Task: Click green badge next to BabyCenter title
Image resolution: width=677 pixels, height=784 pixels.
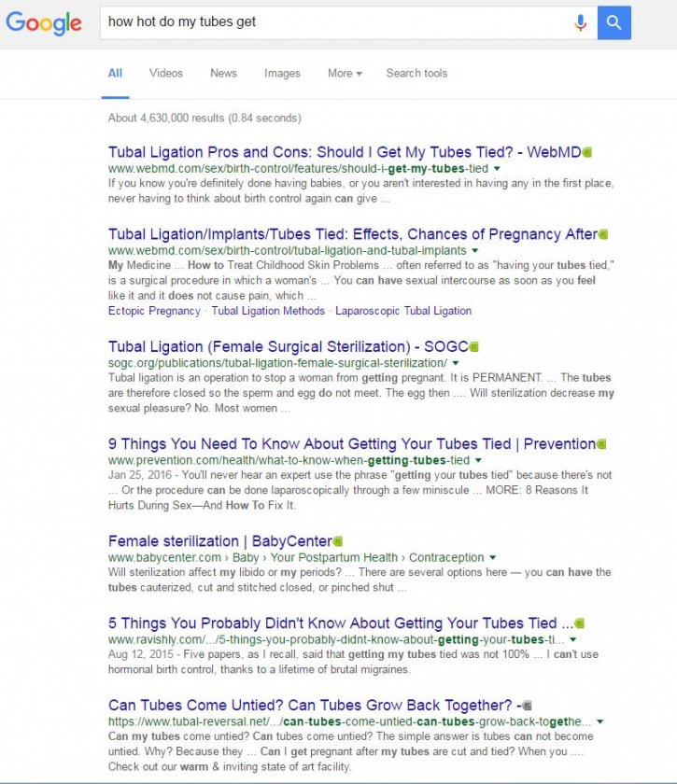Action: coord(338,541)
